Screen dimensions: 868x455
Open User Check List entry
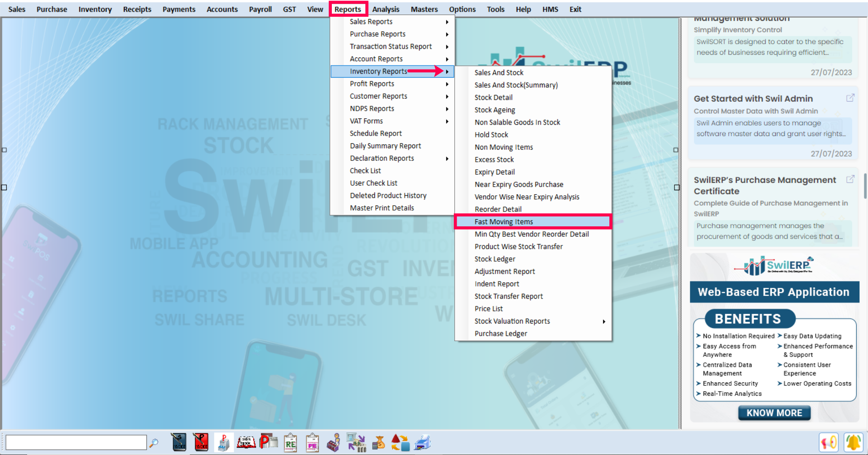[x=392, y=183]
